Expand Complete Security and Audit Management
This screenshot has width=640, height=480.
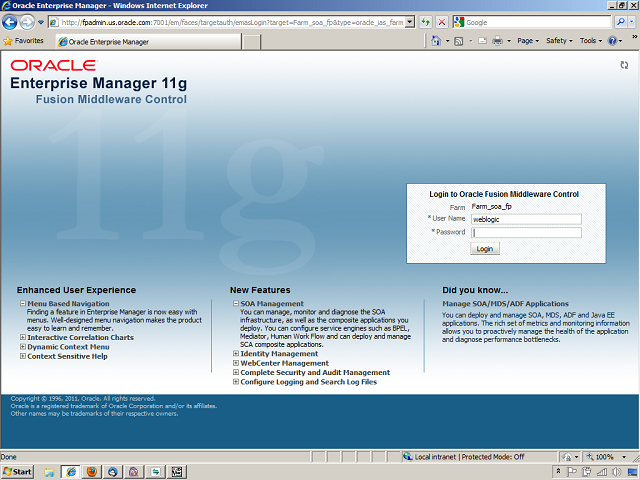coord(236,372)
